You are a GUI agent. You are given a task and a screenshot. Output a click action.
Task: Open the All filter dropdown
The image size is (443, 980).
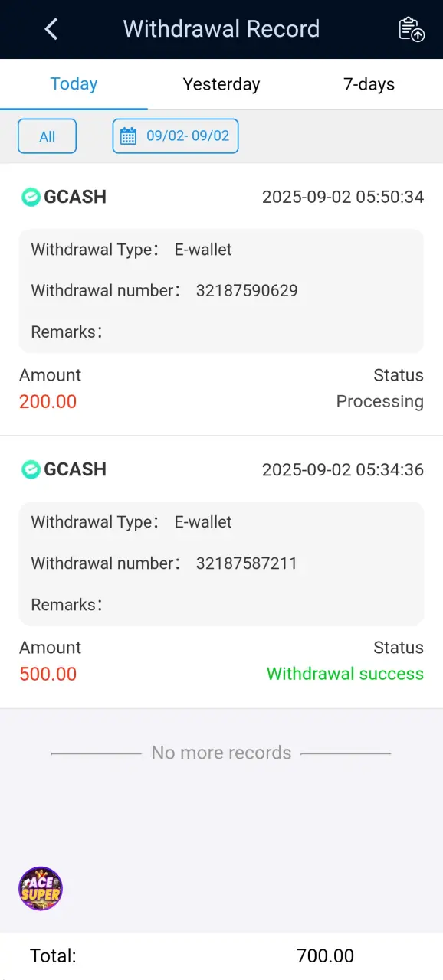(48, 136)
